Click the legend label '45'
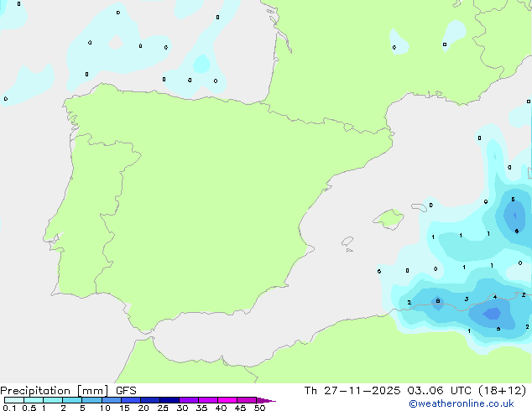 click(x=240, y=408)
